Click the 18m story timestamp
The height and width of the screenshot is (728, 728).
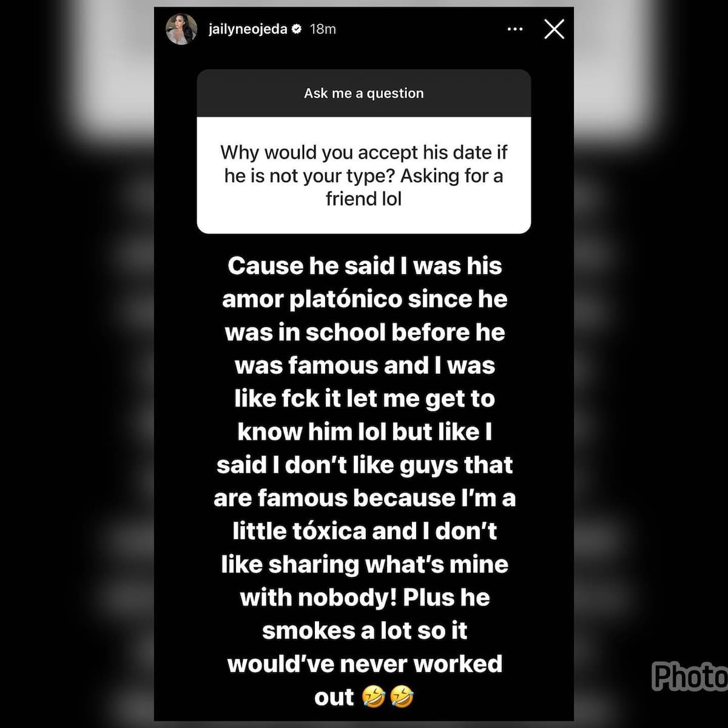point(323,29)
